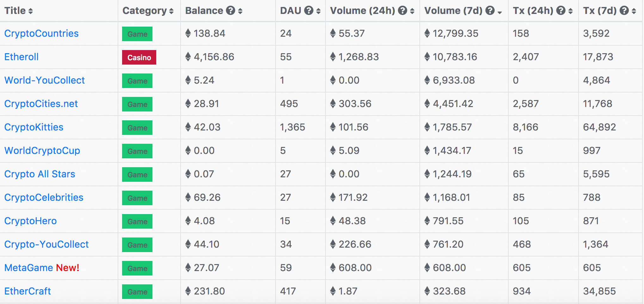Select the DAU column header text

coord(291,11)
